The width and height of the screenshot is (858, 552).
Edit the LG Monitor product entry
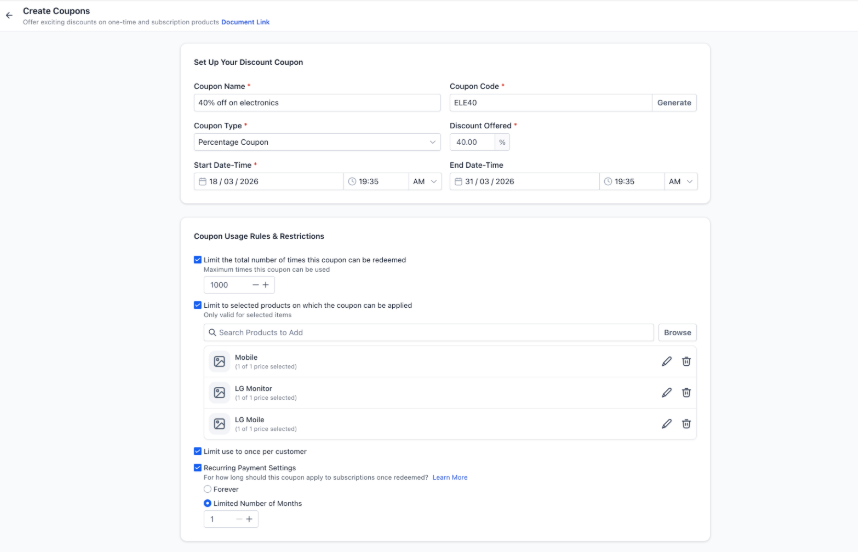667,392
